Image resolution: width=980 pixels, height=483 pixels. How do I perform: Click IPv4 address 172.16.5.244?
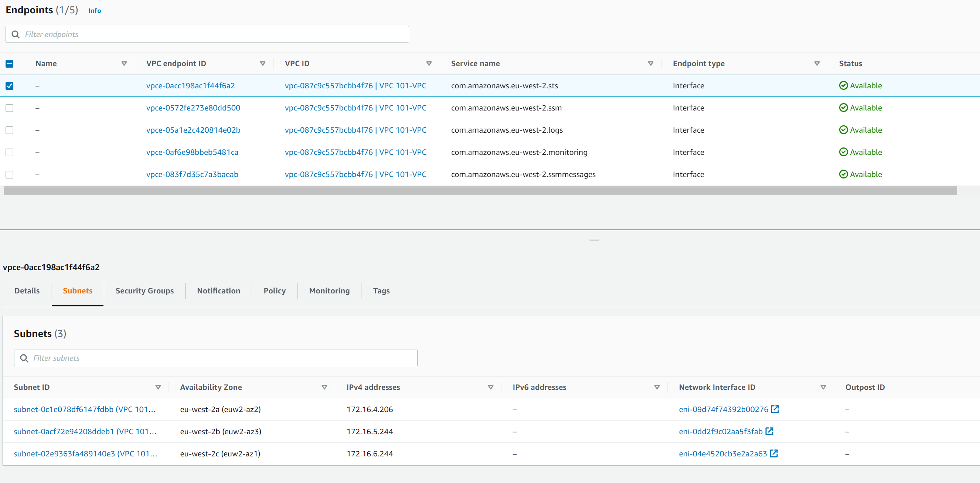point(370,431)
